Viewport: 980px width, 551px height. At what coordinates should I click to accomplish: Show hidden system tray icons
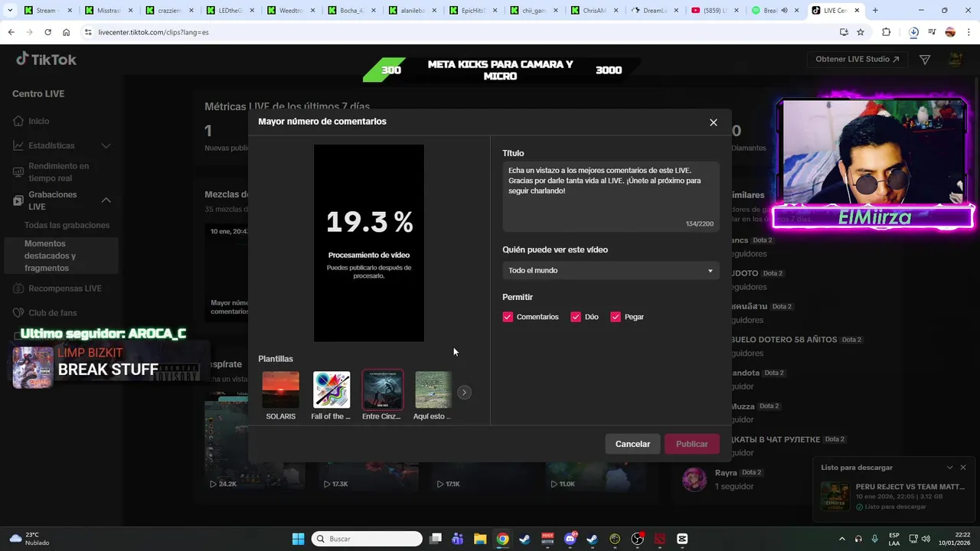[842, 539]
